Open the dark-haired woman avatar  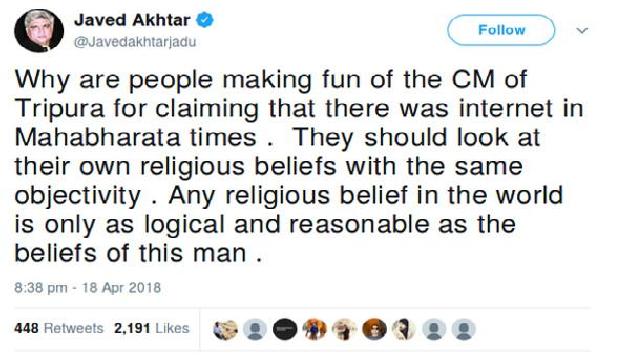pos(404,329)
